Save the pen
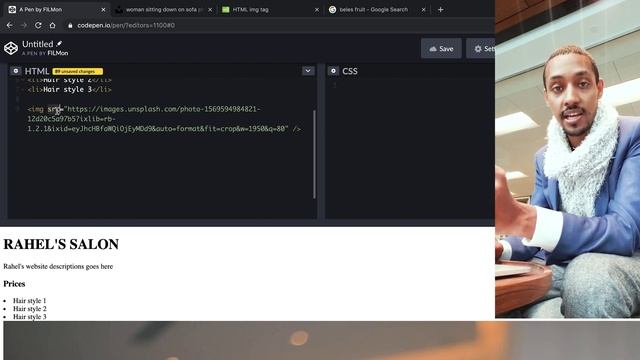Image resolution: width=640 pixels, height=360 pixels. tap(441, 49)
